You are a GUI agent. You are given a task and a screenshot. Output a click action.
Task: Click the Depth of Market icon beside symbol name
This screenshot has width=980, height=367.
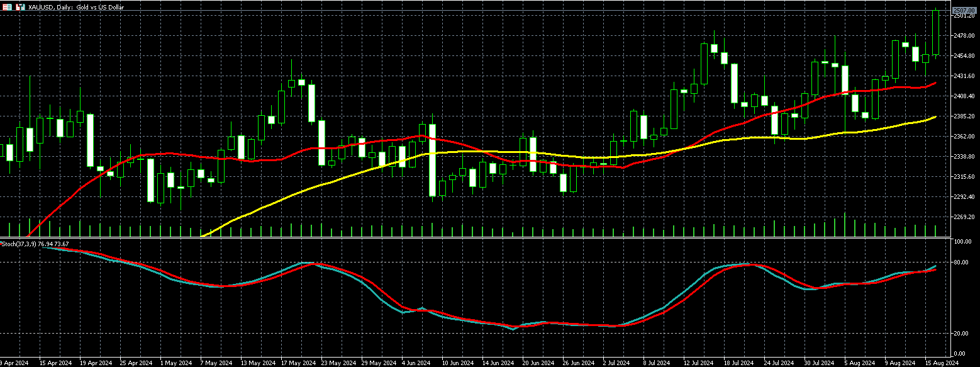pos(20,7)
